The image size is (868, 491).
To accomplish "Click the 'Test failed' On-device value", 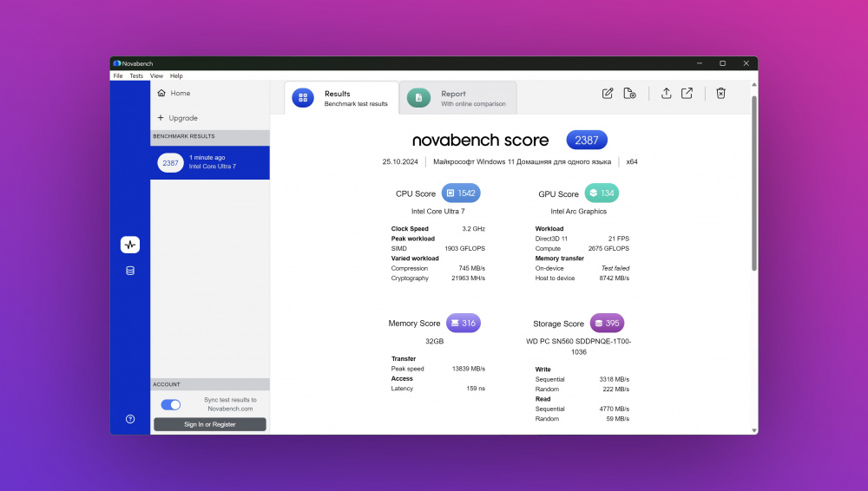I will pyautogui.click(x=615, y=268).
